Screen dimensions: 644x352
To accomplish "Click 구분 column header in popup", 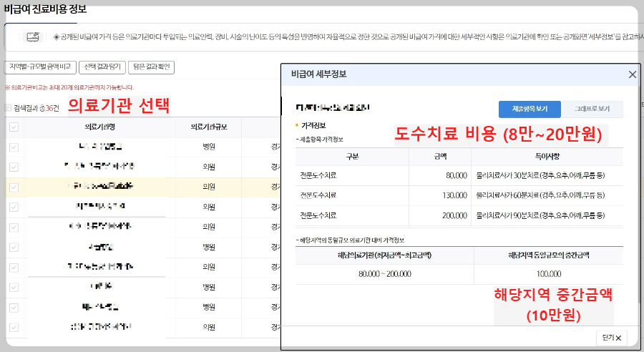I will pyautogui.click(x=352, y=157).
